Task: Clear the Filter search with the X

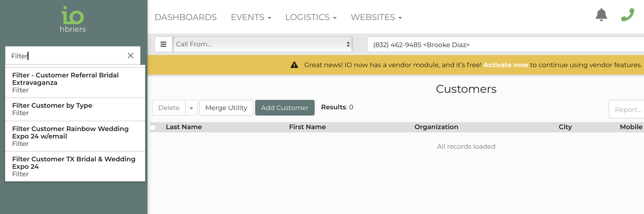Action: [130, 55]
